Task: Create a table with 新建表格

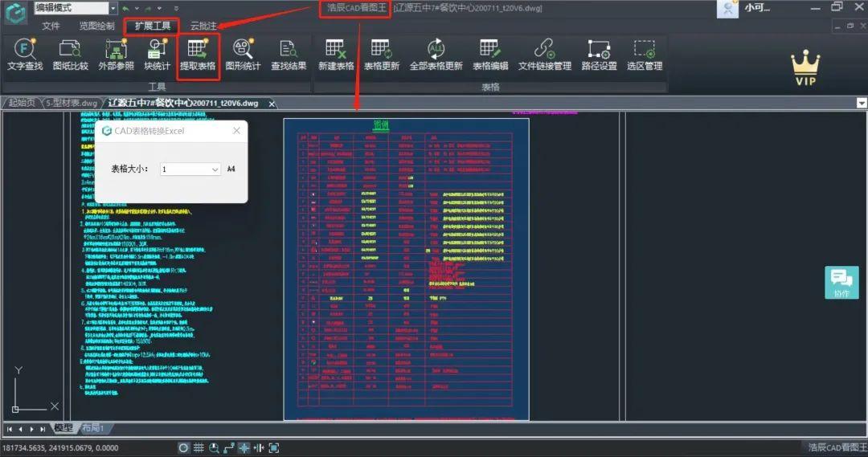Action: coord(336,55)
